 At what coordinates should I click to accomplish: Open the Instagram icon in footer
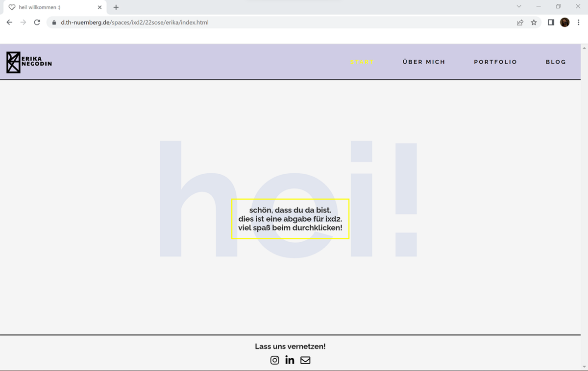[x=274, y=360]
